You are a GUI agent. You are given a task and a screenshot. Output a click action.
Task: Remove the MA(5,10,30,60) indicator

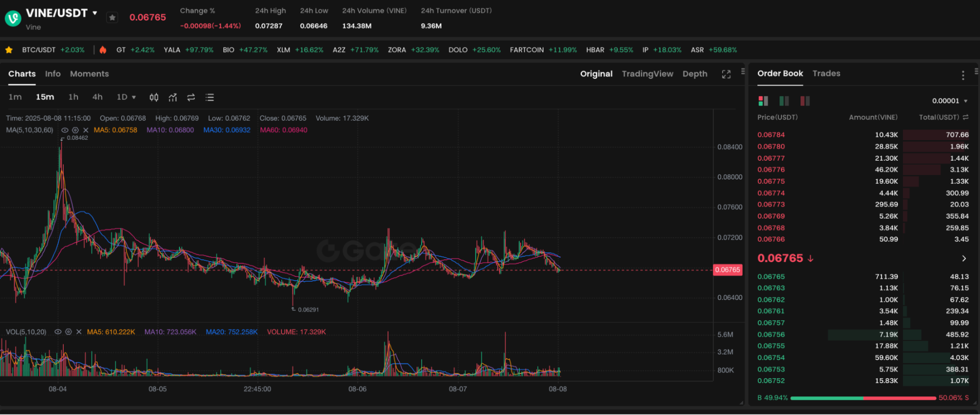tap(86, 130)
